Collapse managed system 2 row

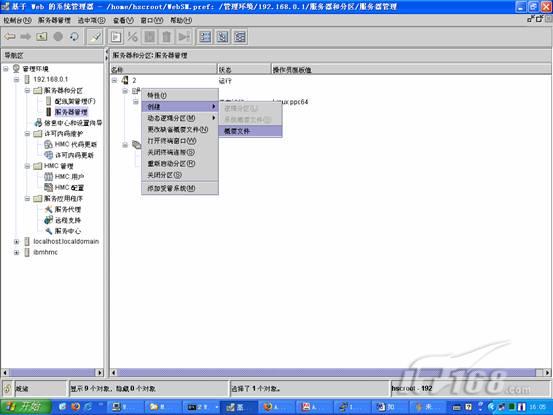(x=114, y=80)
